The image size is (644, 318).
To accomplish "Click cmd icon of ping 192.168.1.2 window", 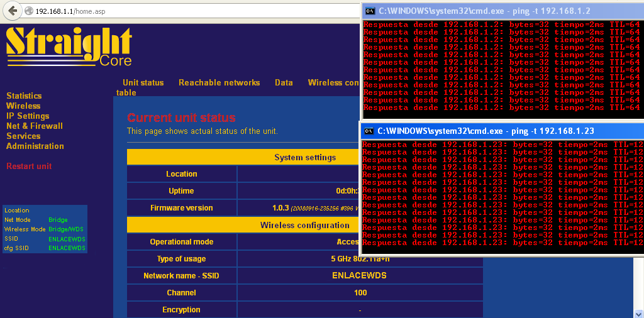I will click(371, 11).
